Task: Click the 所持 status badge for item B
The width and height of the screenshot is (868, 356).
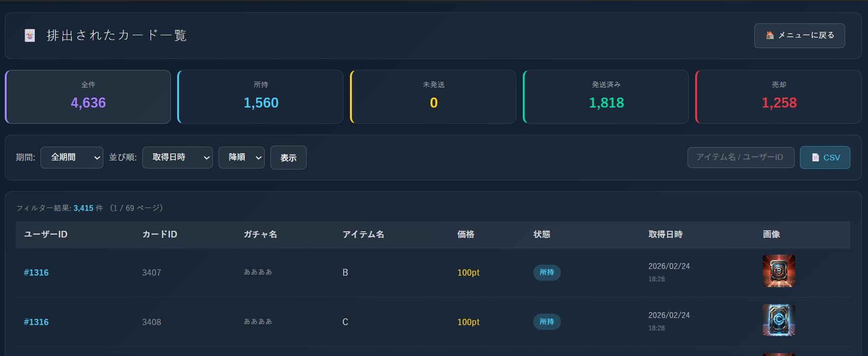Action: pyautogui.click(x=547, y=273)
